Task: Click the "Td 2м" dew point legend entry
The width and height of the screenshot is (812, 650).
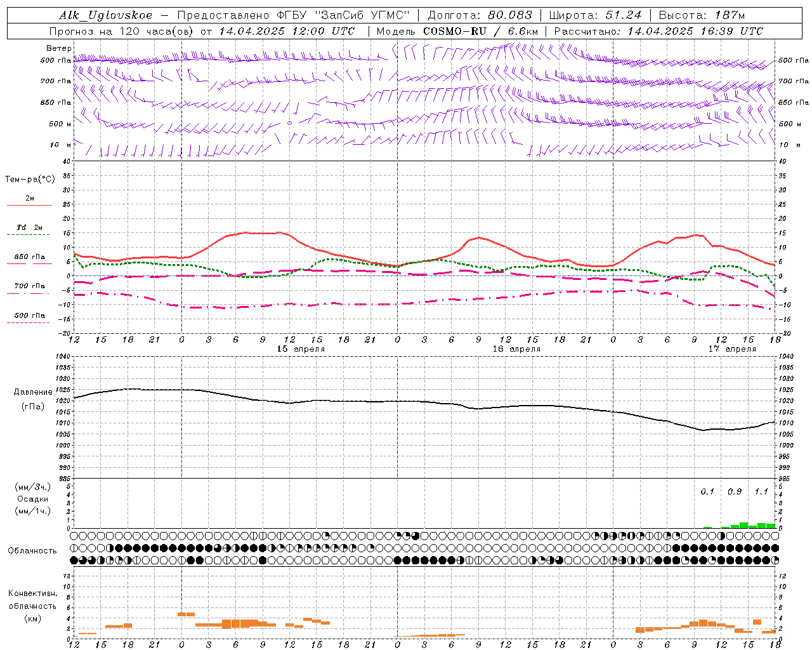Action: [x=29, y=227]
